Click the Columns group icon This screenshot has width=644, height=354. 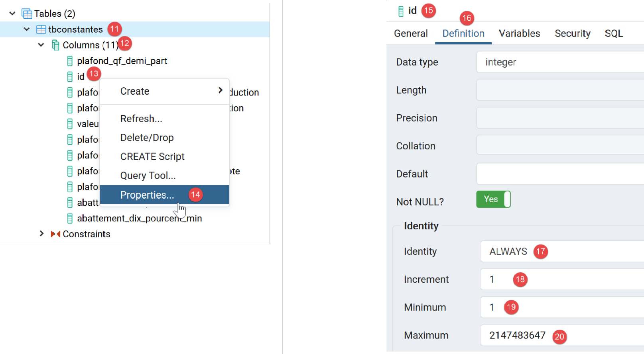click(x=55, y=45)
